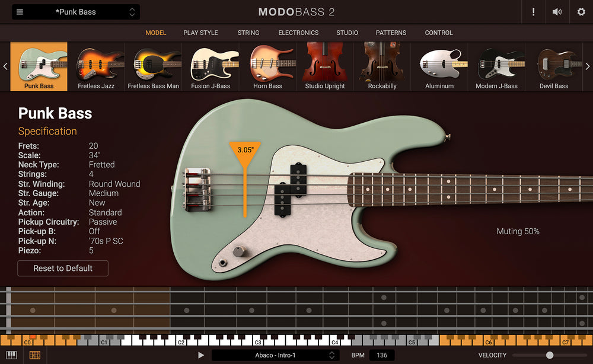Click the C1 piano key
This screenshot has height=364, width=593.
(104, 341)
